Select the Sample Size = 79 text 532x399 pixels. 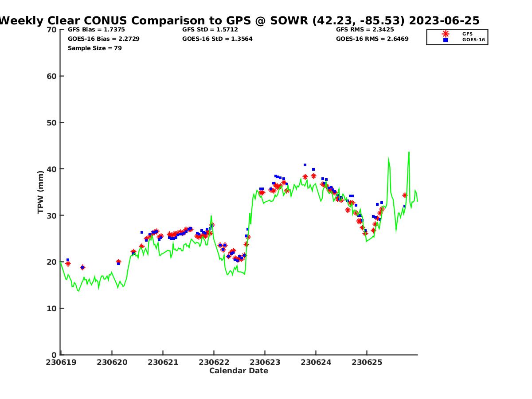click(94, 48)
